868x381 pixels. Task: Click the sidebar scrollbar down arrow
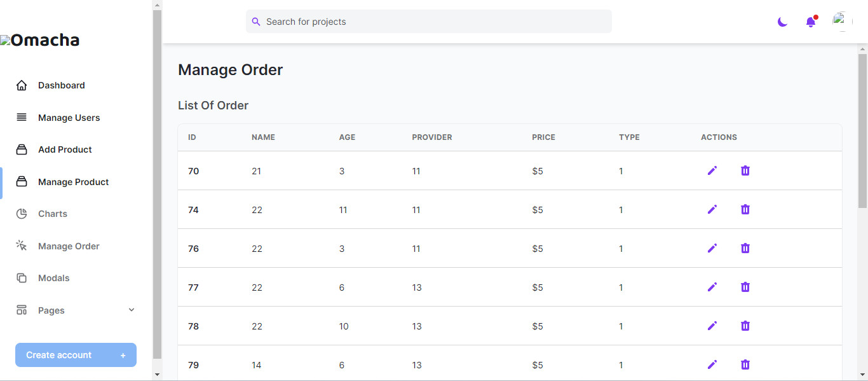(158, 375)
